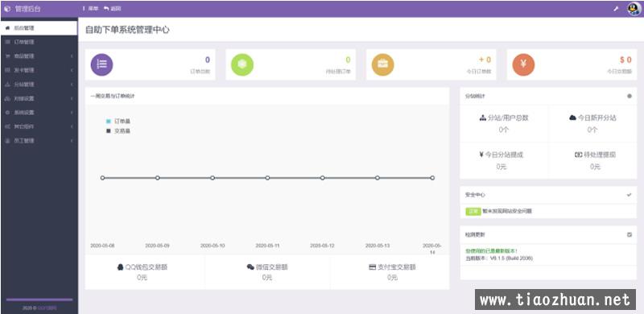Image resolution: width=644 pixels, height=314 pixels.
Task: Click the money icon beside 待处理提现
Action: coord(578,155)
